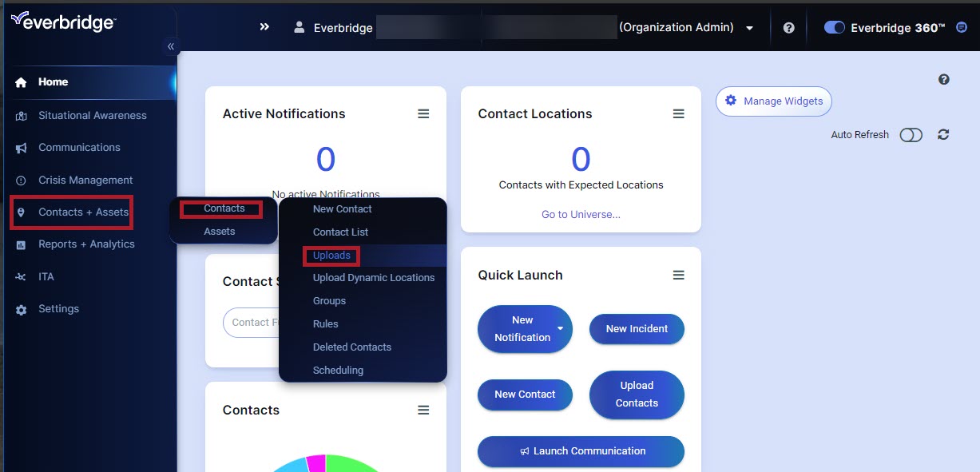Click the refresh arrows icon
Screen dimensions: 980x472
[943, 134]
